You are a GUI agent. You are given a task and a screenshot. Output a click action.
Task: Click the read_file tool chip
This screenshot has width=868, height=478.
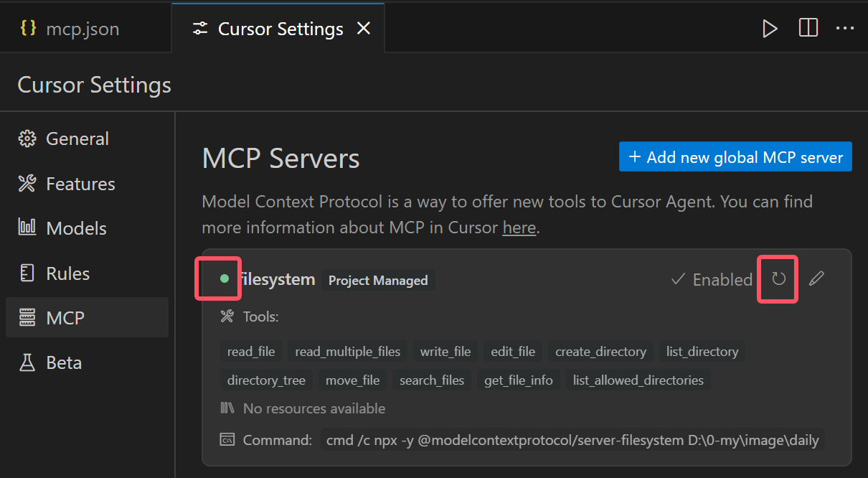click(251, 351)
